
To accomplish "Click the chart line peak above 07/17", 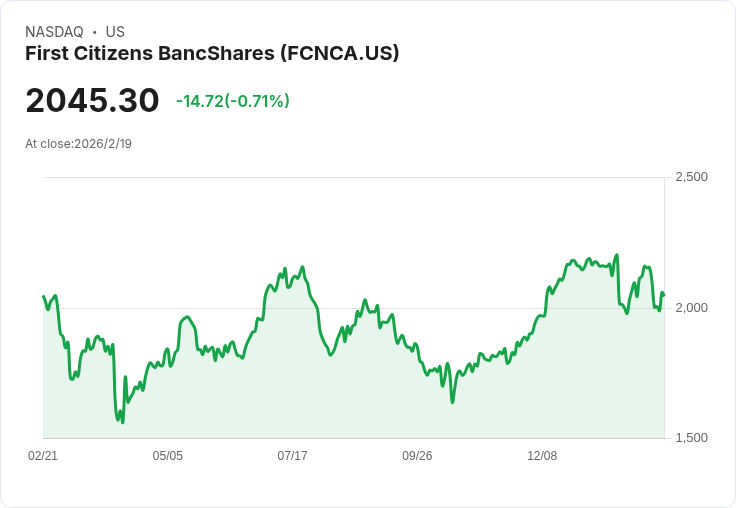I will [303, 267].
